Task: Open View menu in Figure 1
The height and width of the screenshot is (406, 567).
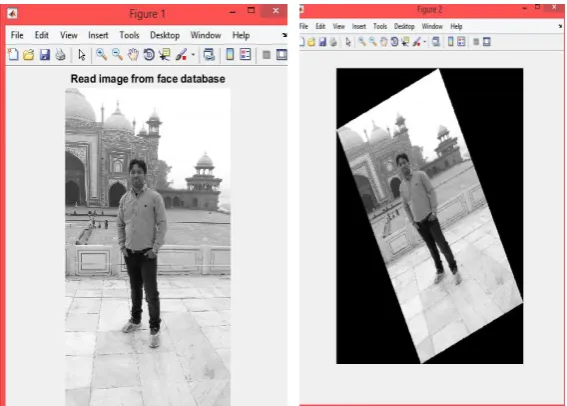Action: pos(69,35)
